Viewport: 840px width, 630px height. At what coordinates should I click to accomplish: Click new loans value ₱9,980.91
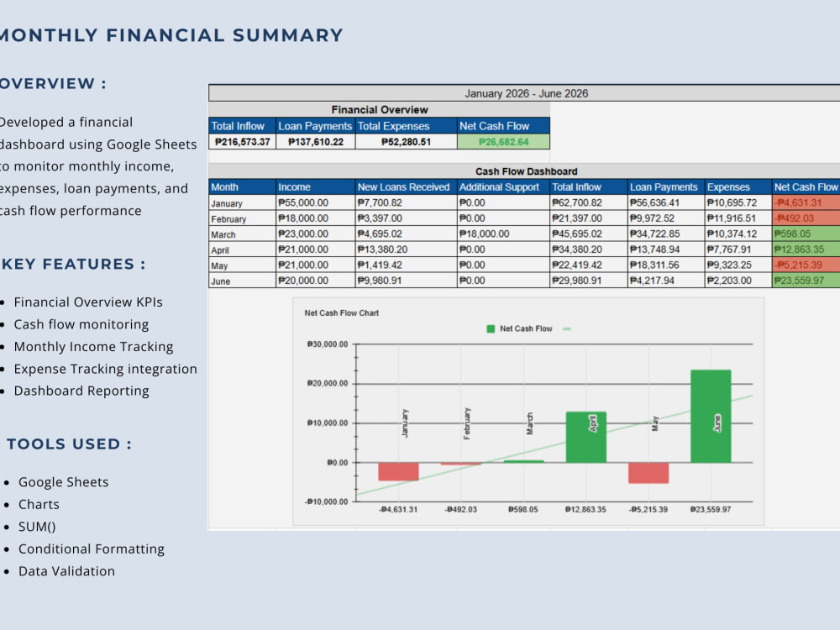pos(380,281)
